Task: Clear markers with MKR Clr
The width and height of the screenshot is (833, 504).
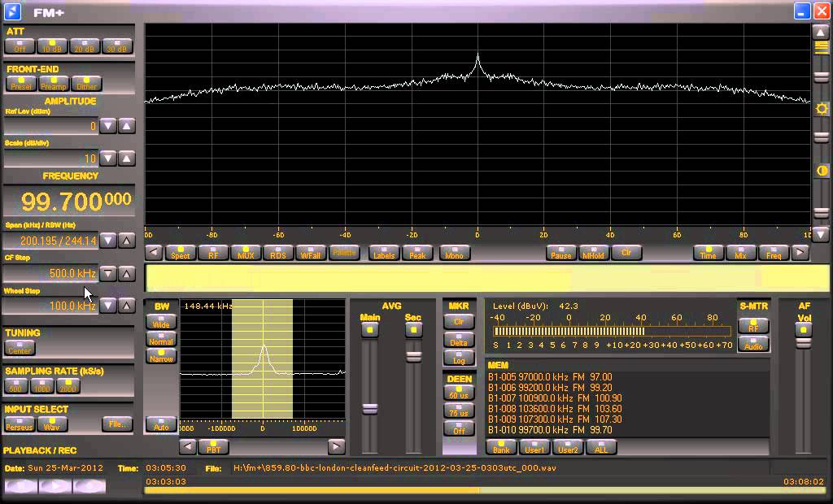Action: coord(459,322)
